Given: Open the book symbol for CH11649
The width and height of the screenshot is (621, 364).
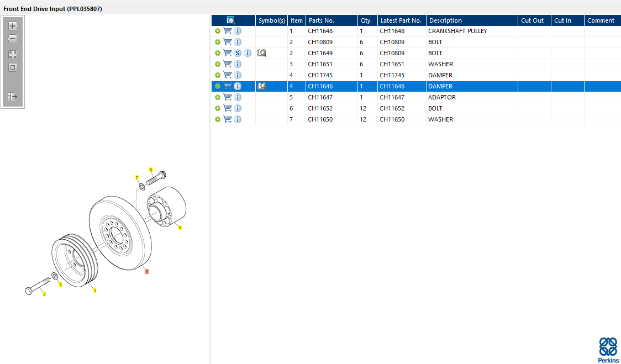Looking at the screenshot, I should click(261, 53).
